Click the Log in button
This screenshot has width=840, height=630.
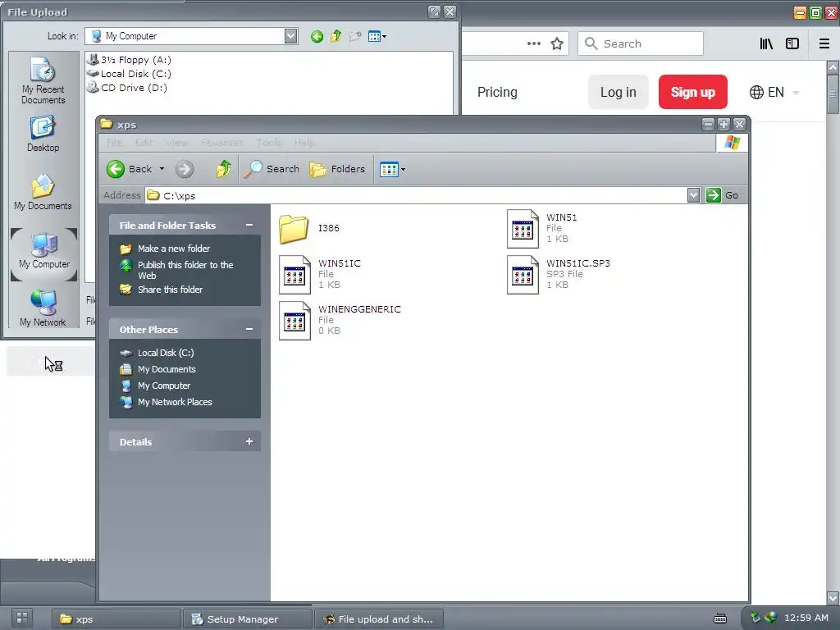click(x=619, y=93)
